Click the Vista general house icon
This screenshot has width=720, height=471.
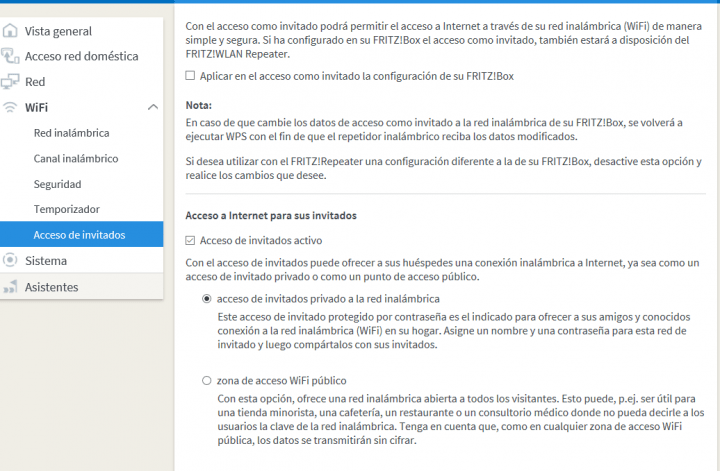10,31
